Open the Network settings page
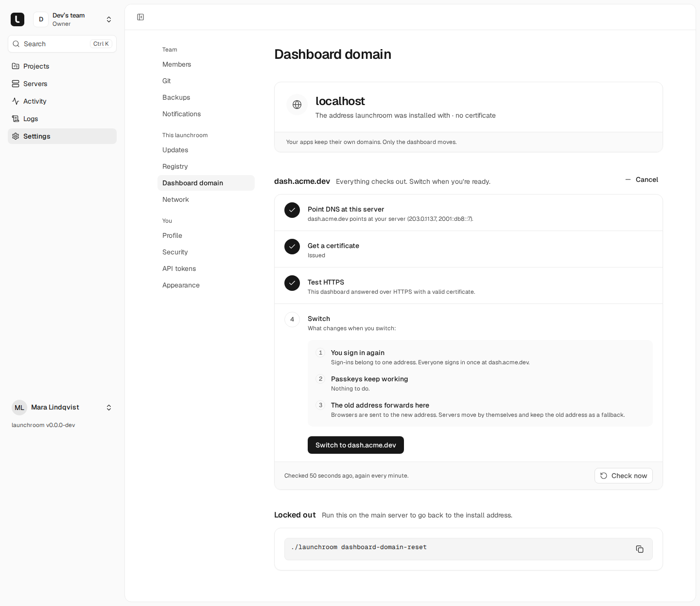700x606 pixels. 206,199
